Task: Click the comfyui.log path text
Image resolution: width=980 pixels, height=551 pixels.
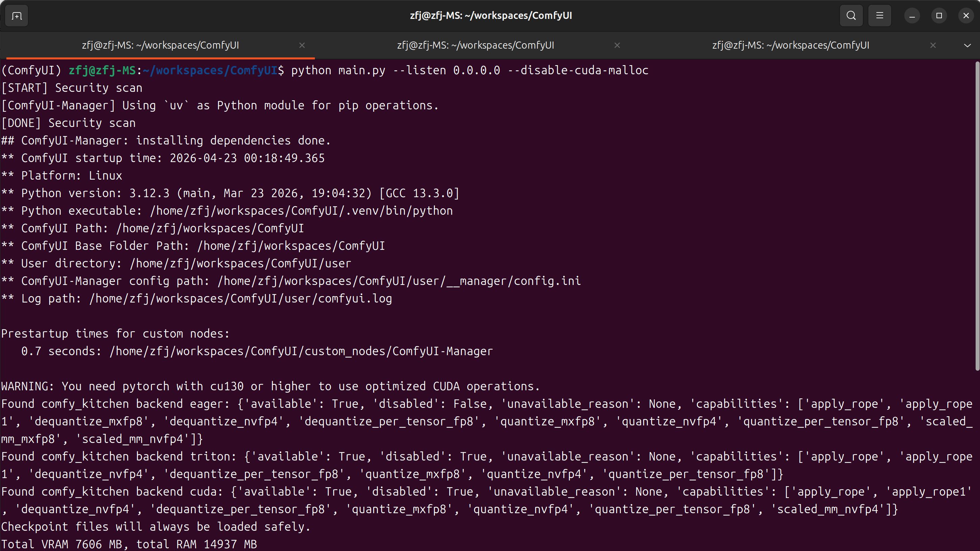Action: (x=355, y=299)
